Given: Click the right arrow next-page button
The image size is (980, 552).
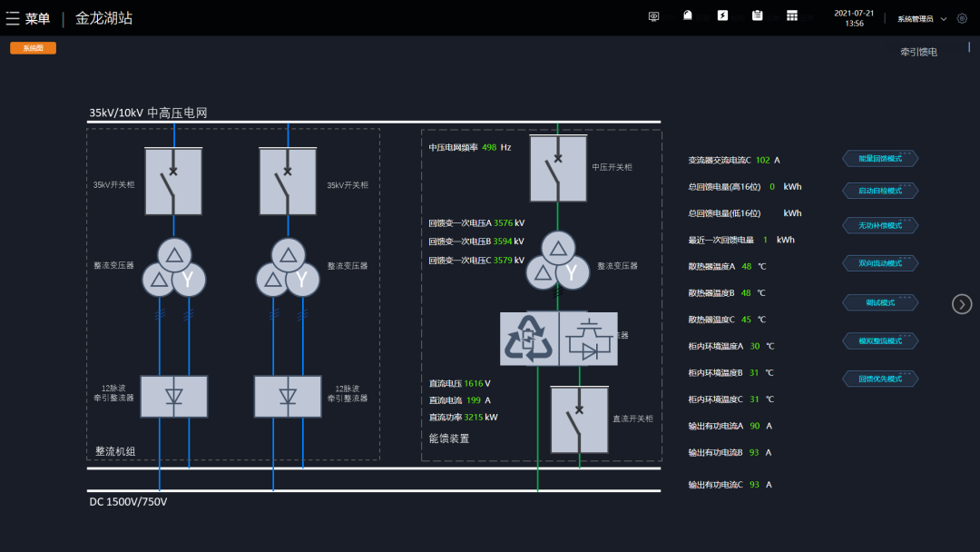Looking at the screenshot, I should (962, 304).
